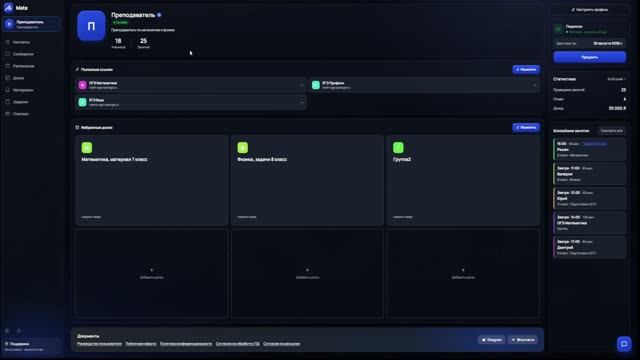Click the green subscription icon
The height and width of the screenshot is (360, 640).
(558, 29)
